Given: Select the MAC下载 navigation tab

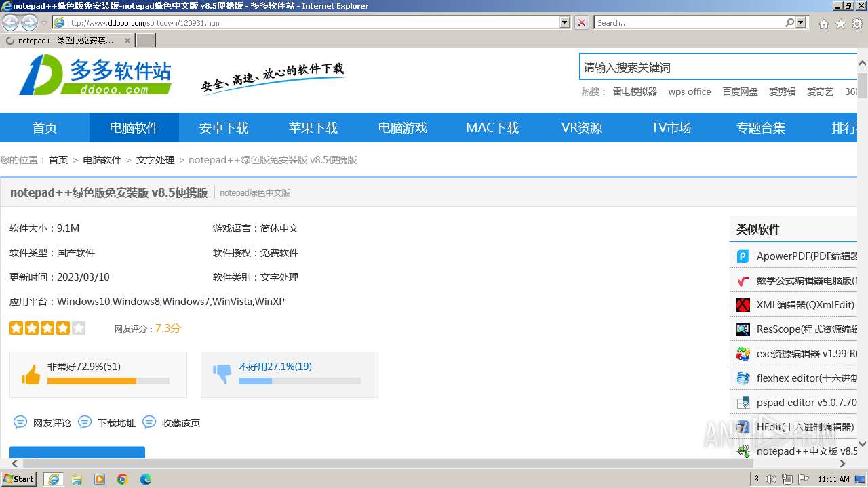Looking at the screenshot, I should (492, 127).
